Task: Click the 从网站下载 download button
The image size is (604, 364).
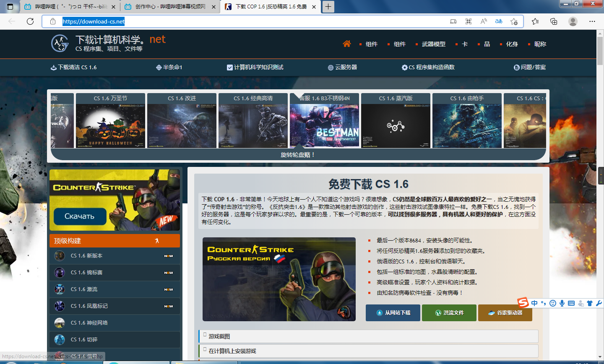Action: (x=393, y=313)
